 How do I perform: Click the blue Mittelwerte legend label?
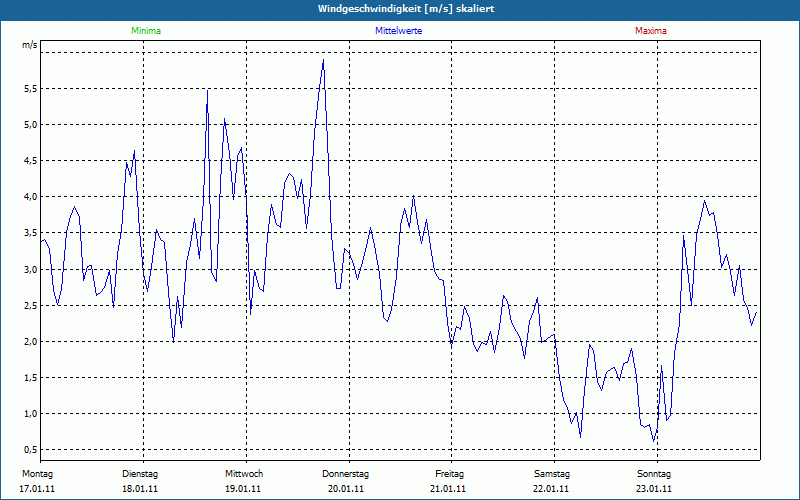coord(398,31)
